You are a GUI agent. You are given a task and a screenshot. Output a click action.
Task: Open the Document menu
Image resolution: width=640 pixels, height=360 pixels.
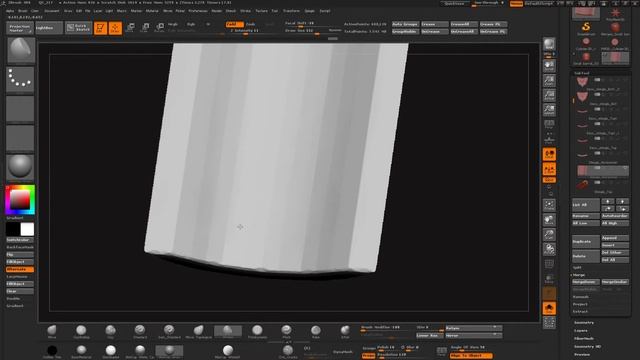pyautogui.click(x=52, y=11)
